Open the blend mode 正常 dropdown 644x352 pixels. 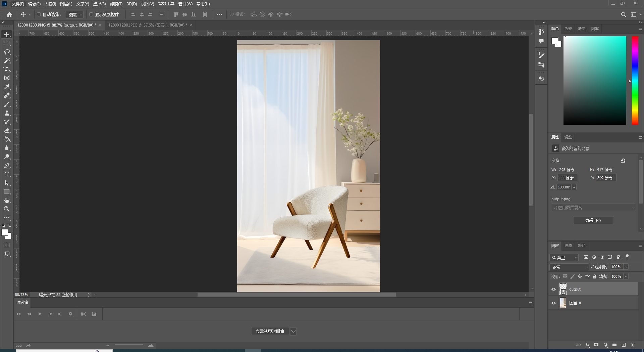click(x=569, y=267)
